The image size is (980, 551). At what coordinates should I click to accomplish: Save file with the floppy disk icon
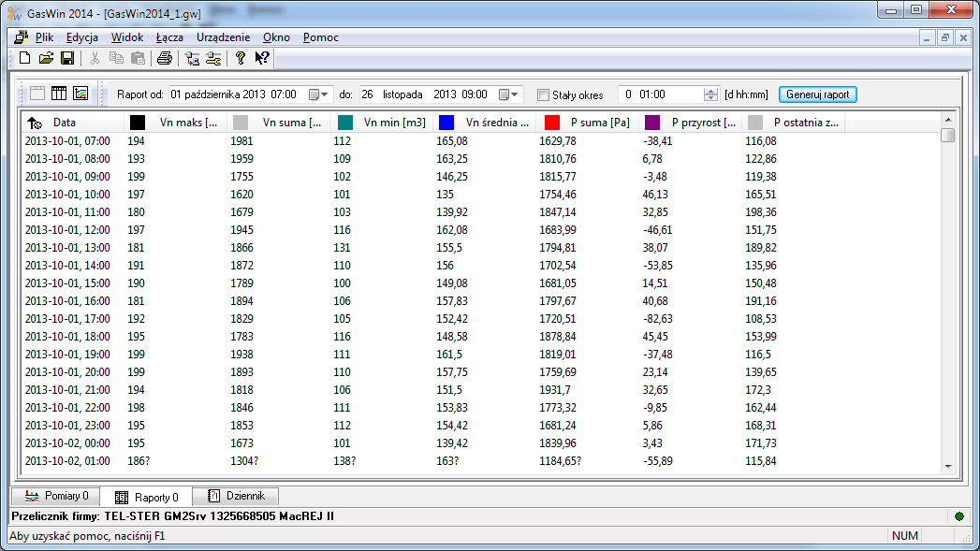click(x=66, y=58)
